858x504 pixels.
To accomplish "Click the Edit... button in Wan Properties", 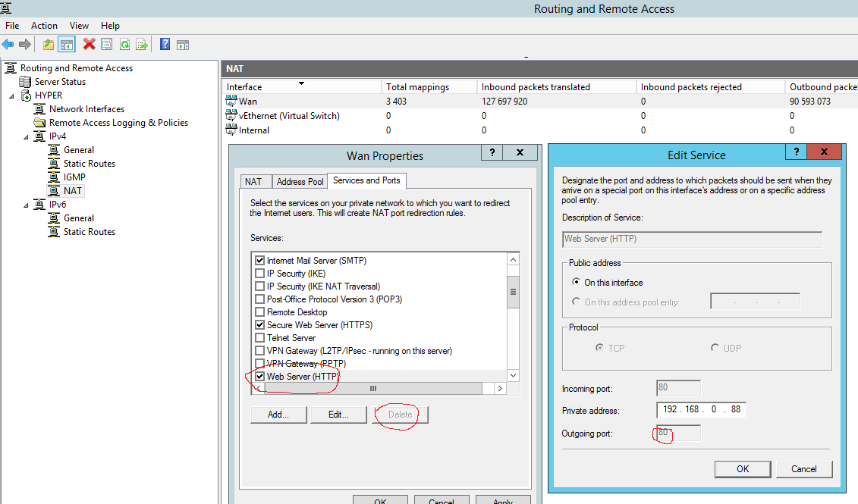I will click(x=338, y=415).
